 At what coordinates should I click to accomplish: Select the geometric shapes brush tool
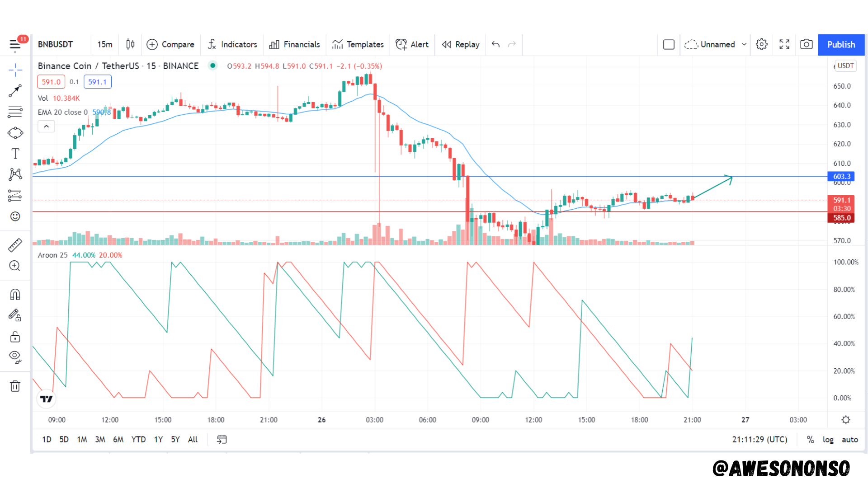pos(15,133)
